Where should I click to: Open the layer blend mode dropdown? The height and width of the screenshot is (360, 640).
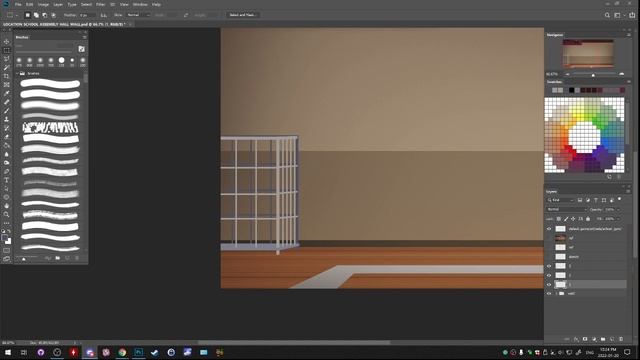coord(567,209)
